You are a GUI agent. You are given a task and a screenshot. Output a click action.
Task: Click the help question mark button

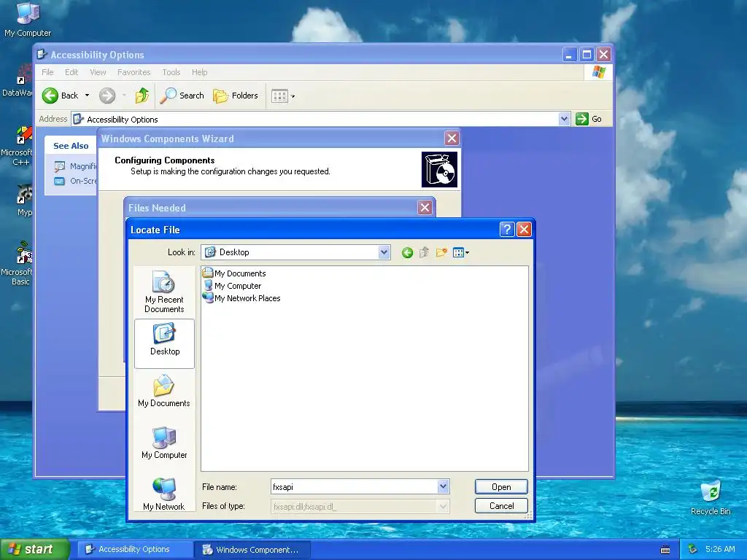(x=507, y=230)
